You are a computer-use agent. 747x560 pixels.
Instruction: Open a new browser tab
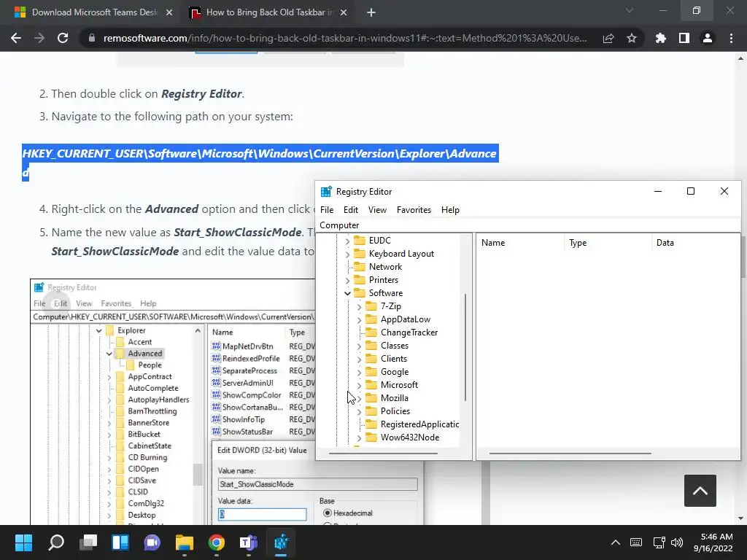[x=371, y=12]
